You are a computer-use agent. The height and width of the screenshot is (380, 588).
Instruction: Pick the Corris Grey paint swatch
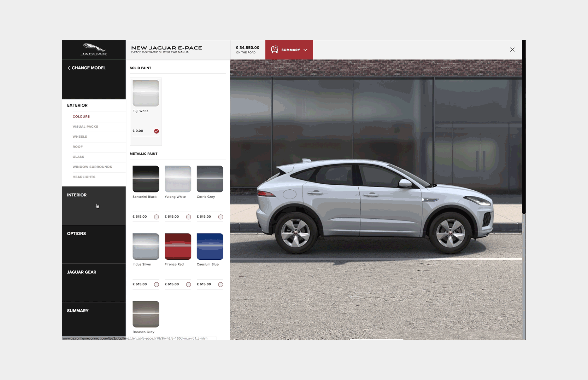pos(210,179)
